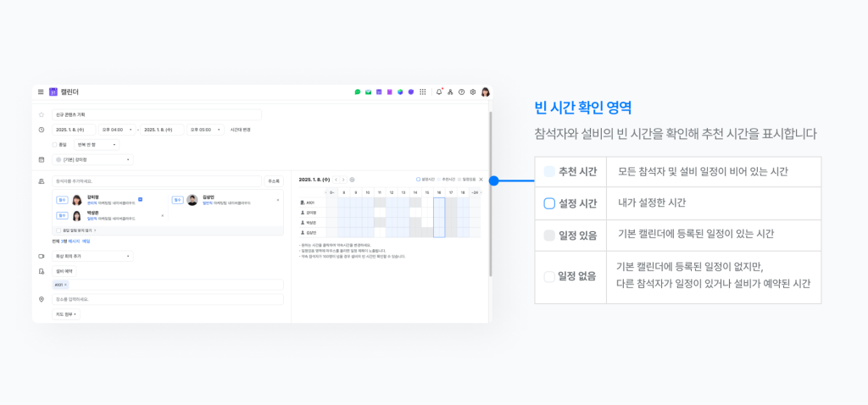Toggle the 종일 all-day checkbox
868x405 pixels.
[54, 145]
